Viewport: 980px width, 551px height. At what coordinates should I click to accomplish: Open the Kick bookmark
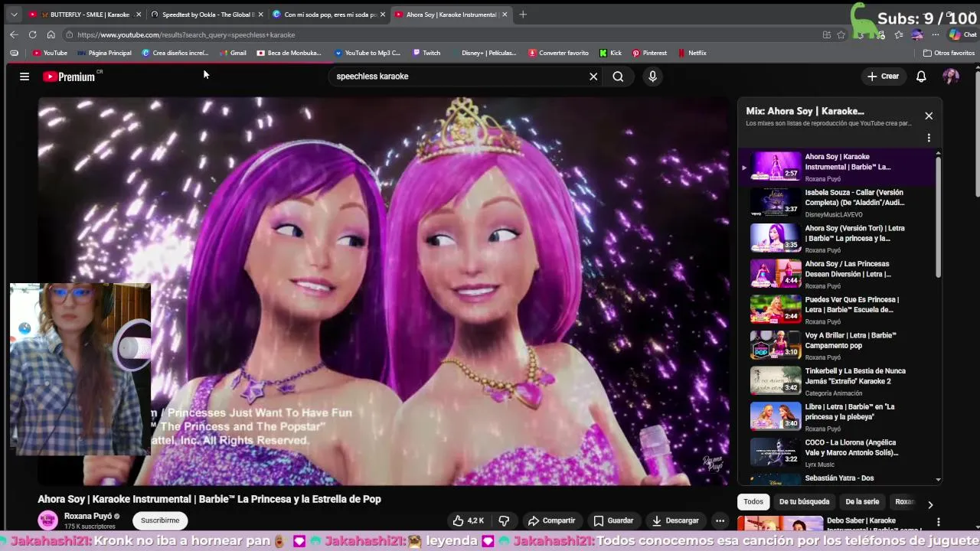(x=610, y=53)
